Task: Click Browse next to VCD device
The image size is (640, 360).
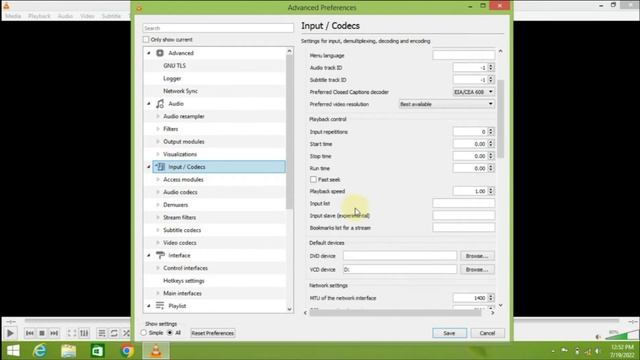Action: pos(477,269)
